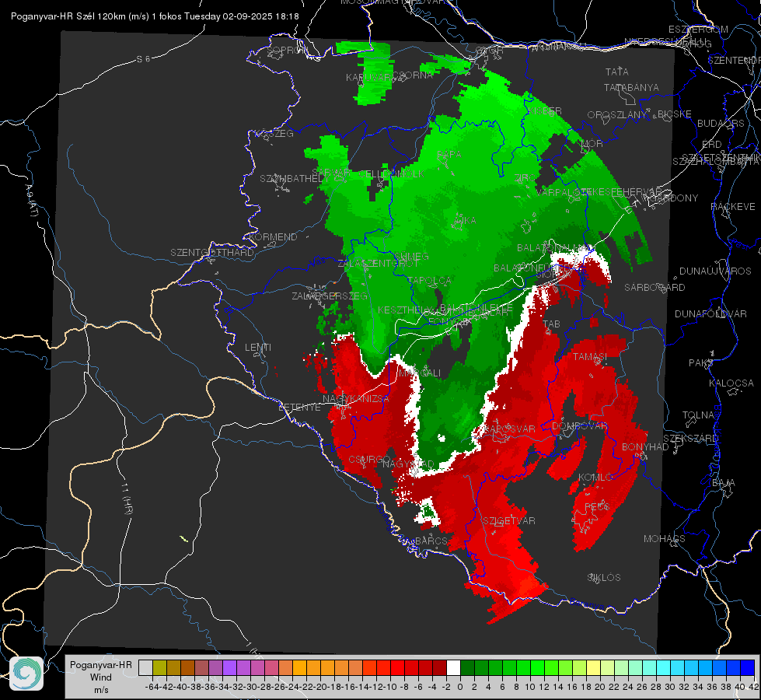Click the KORMEND city label
Viewport: 761px width, 700px height.
pyautogui.click(x=274, y=236)
